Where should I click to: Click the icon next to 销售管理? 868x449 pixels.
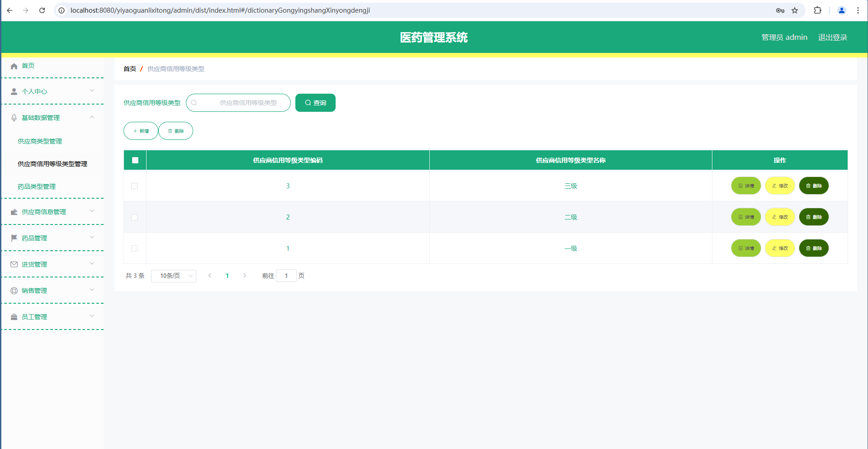pyautogui.click(x=14, y=290)
